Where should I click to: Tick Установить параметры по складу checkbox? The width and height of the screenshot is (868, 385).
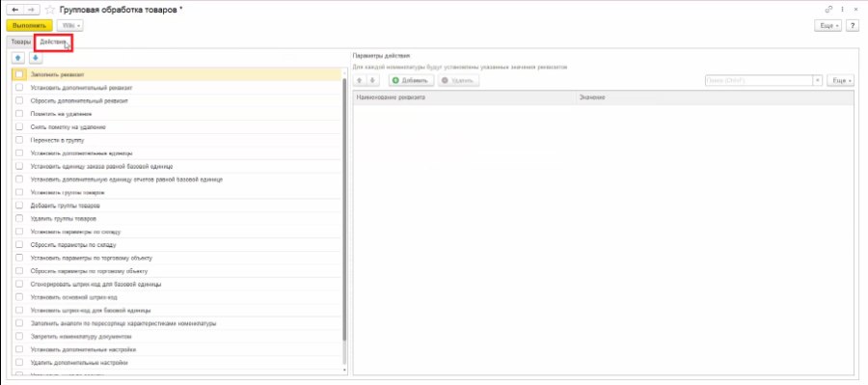click(20, 232)
